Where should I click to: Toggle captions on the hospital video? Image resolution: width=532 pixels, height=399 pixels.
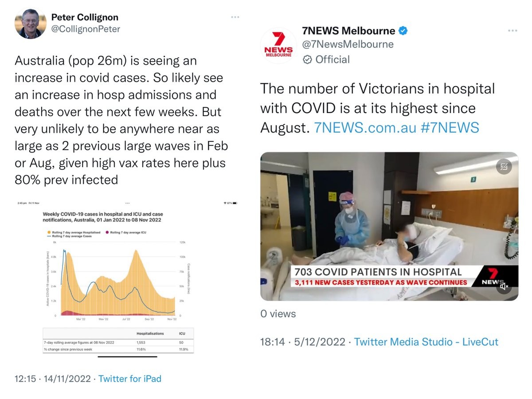[x=504, y=167]
